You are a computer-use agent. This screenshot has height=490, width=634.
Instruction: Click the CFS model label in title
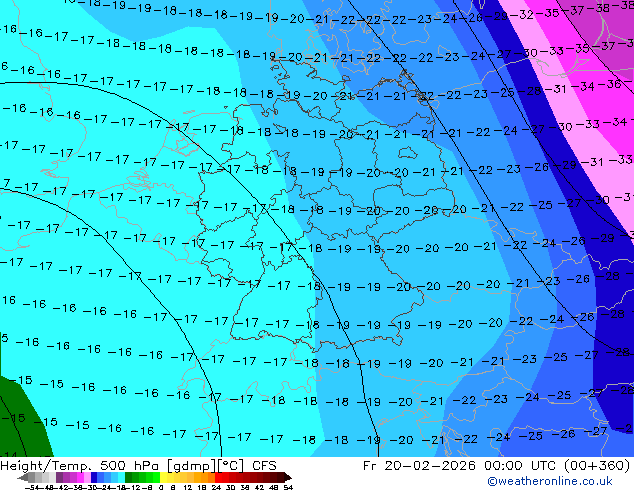pyautogui.click(x=264, y=465)
